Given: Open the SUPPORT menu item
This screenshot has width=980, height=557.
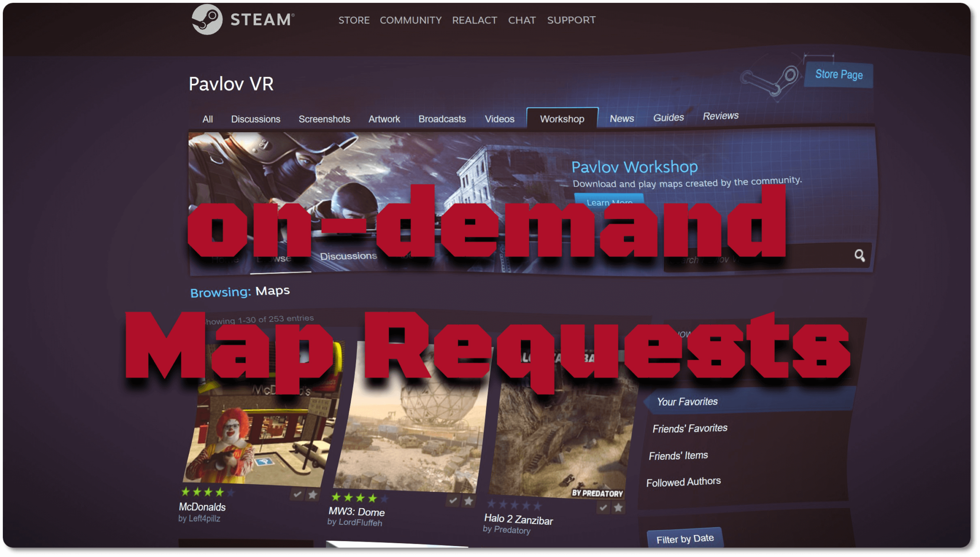Looking at the screenshot, I should click(x=571, y=20).
